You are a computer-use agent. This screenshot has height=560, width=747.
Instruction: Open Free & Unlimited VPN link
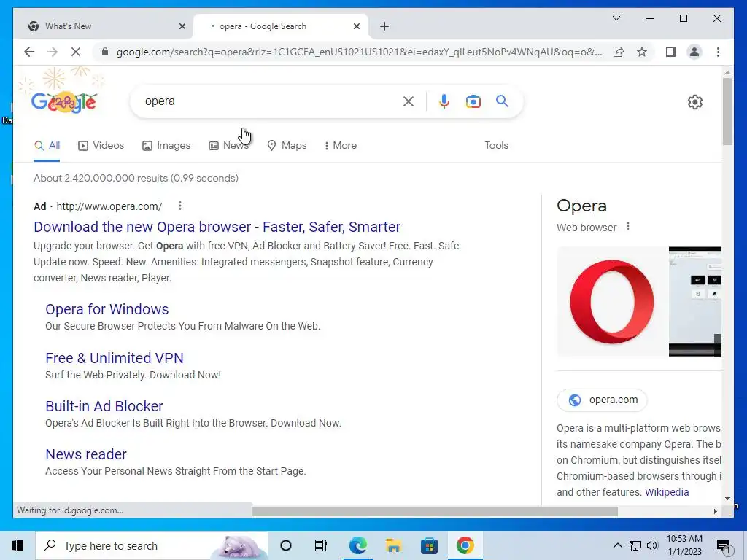click(x=115, y=358)
